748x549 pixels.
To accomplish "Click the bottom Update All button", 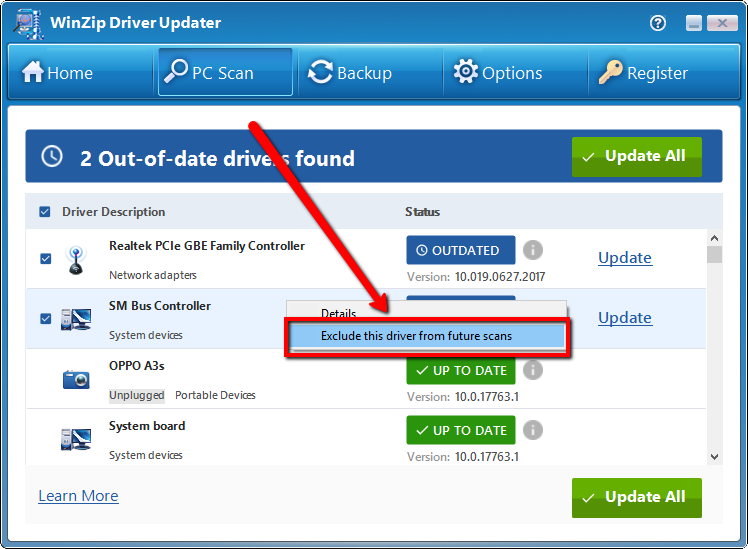I will coord(637,497).
